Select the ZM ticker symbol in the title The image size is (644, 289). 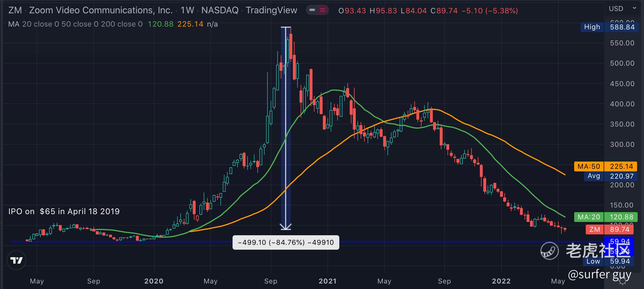(x=15, y=10)
